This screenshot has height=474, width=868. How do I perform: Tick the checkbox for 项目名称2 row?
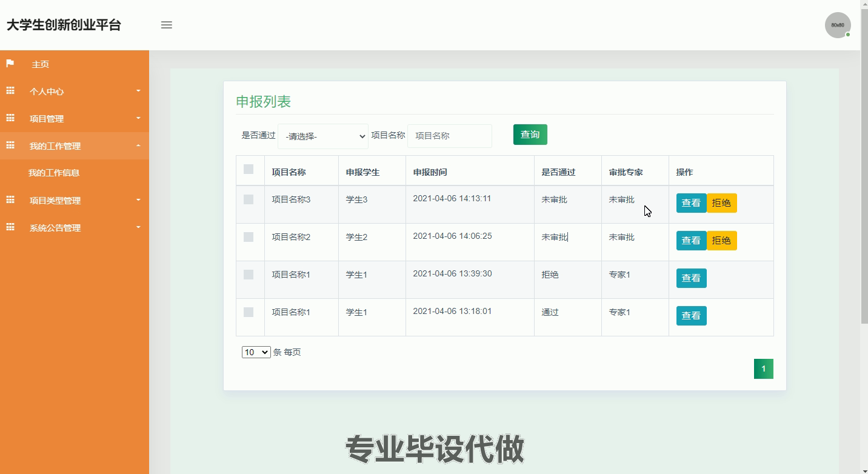click(x=249, y=237)
